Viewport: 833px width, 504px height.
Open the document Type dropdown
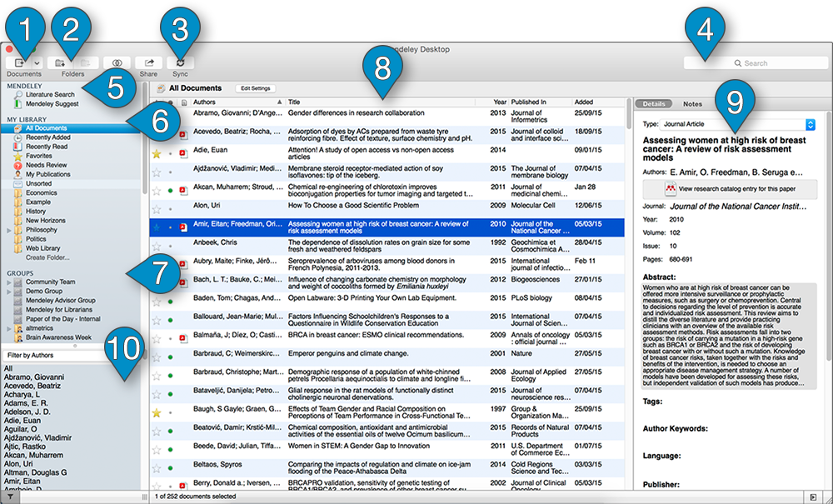pos(811,124)
